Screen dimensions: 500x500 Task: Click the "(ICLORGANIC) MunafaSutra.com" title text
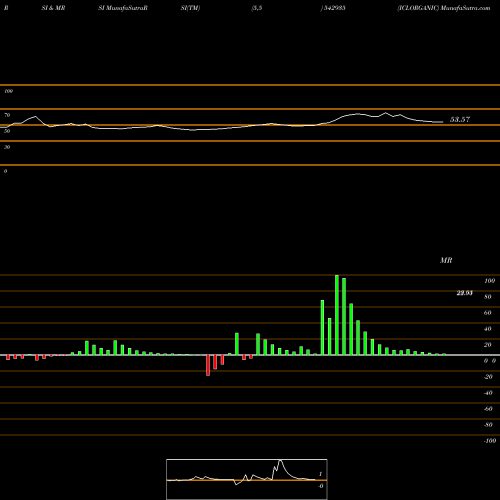pyautogui.click(x=444, y=8)
